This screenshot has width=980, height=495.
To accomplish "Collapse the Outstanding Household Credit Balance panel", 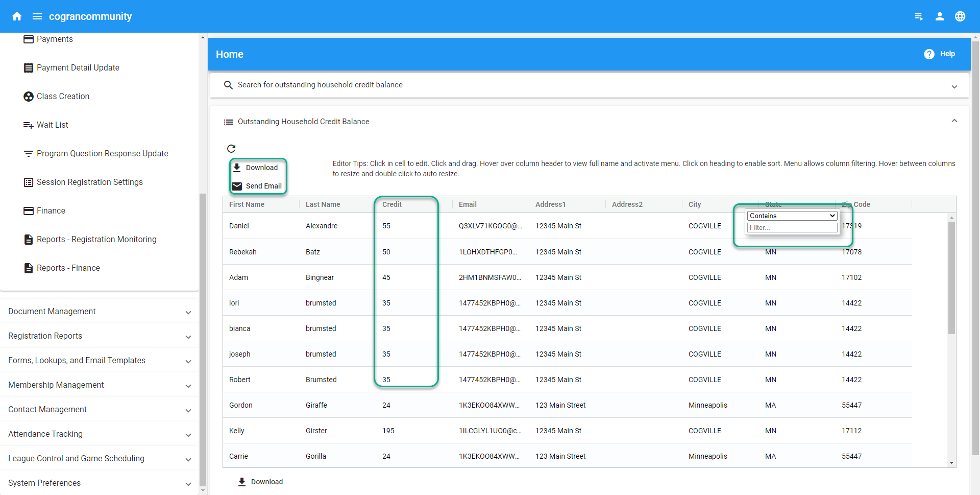I will tap(954, 121).
